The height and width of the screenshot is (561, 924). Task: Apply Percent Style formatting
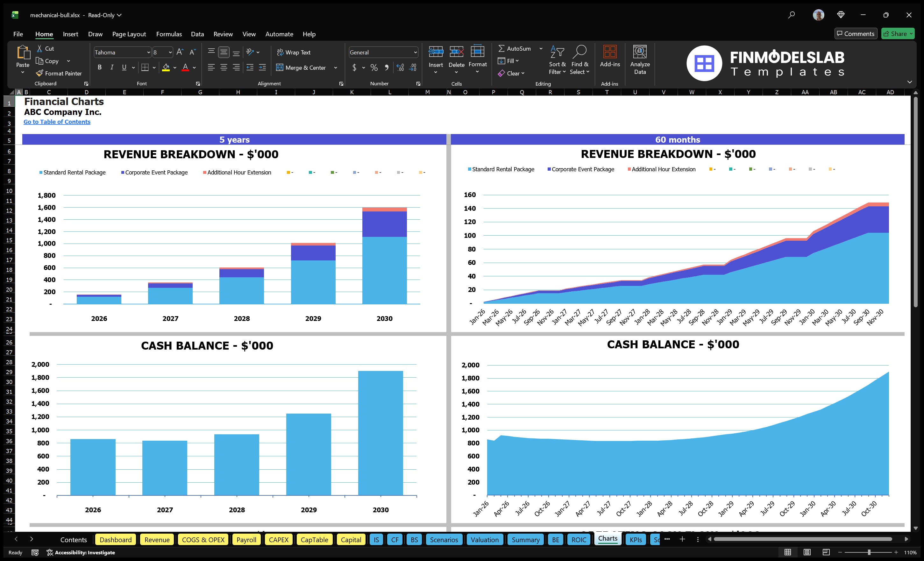point(374,67)
